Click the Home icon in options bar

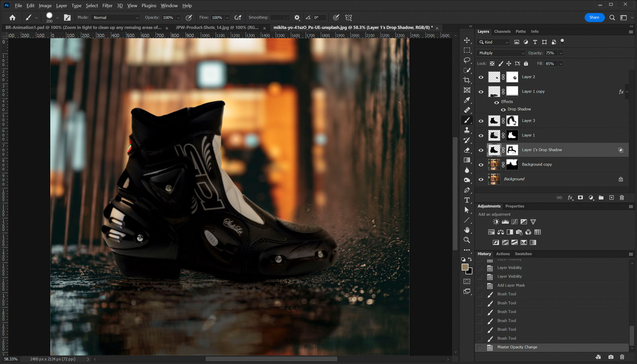[x=12, y=18]
